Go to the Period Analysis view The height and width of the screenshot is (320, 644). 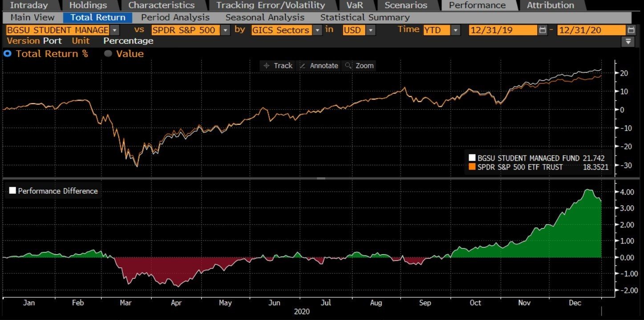[x=175, y=18]
